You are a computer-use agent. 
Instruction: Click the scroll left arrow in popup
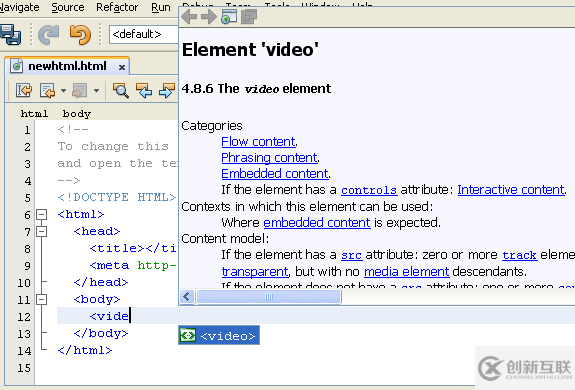(187, 297)
